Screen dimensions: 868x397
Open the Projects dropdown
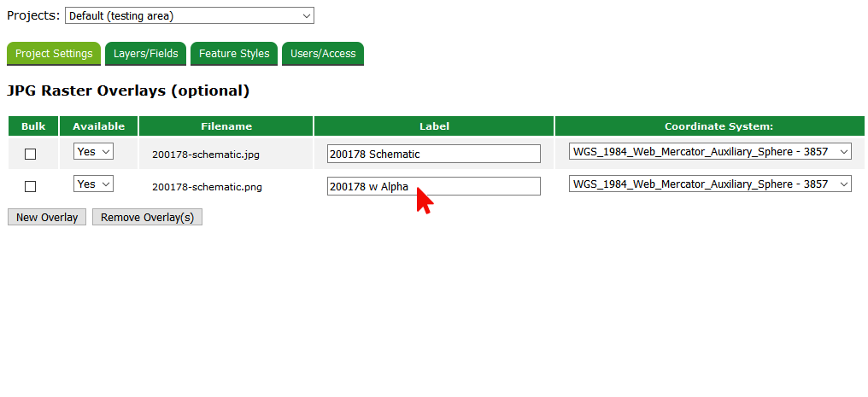[x=189, y=15]
